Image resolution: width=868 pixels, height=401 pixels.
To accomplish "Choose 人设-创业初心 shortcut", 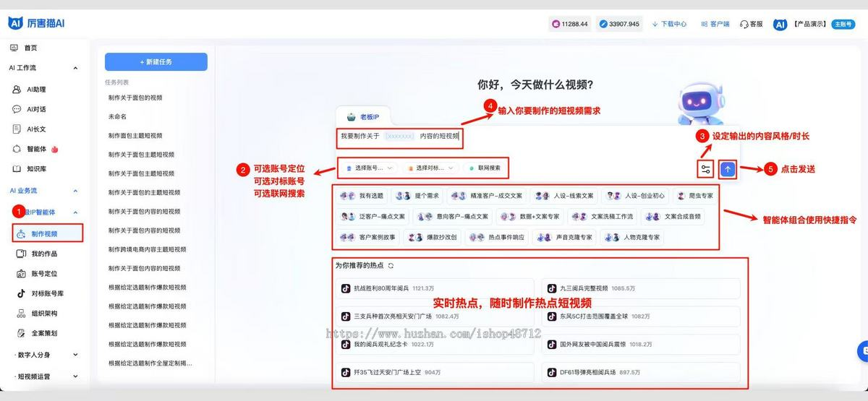I will [636, 196].
